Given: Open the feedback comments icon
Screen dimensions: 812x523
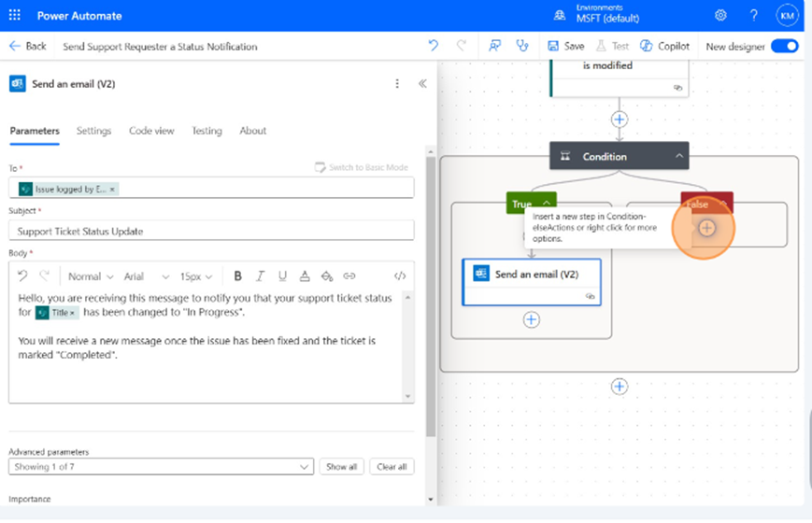Looking at the screenshot, I should pyautogui.click(x=494, y=46).
